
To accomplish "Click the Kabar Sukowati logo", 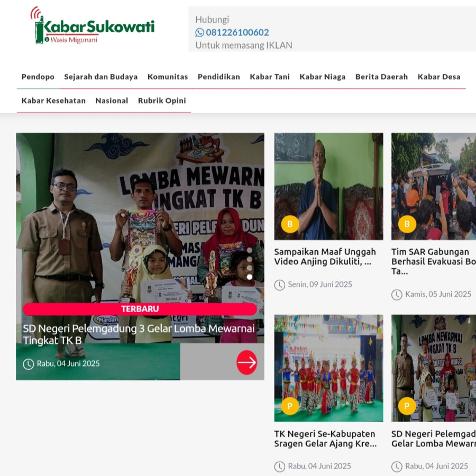I will tap(93, 26).
